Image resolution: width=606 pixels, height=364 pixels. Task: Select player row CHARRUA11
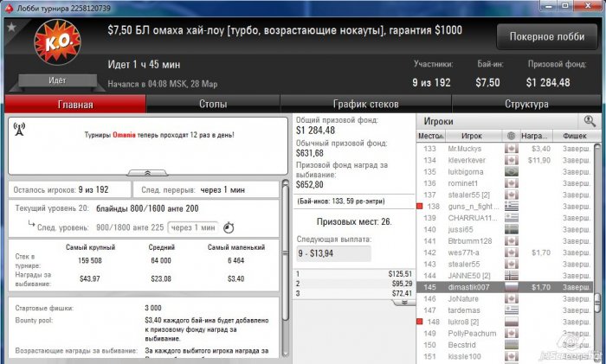[x=504, y=218]
